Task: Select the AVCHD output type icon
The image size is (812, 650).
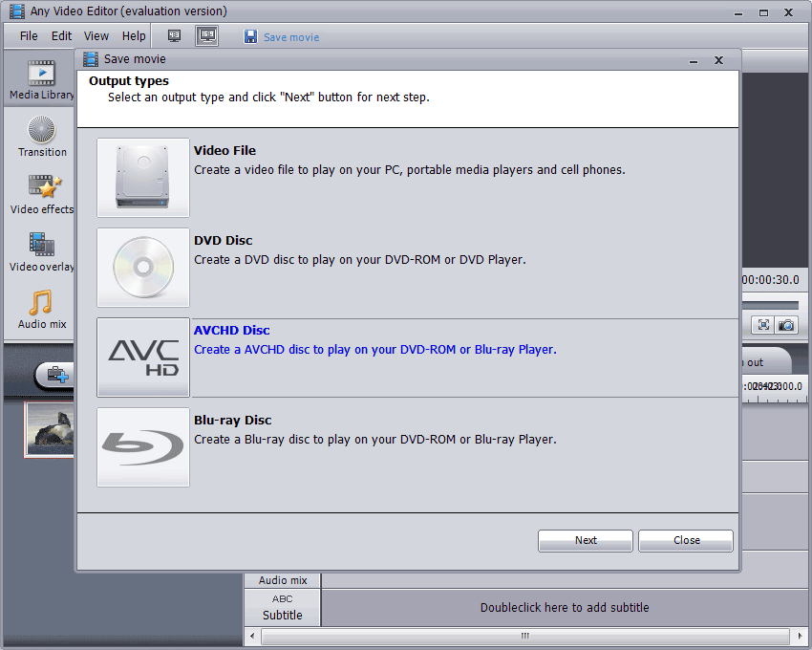Action: click(143, 357)
